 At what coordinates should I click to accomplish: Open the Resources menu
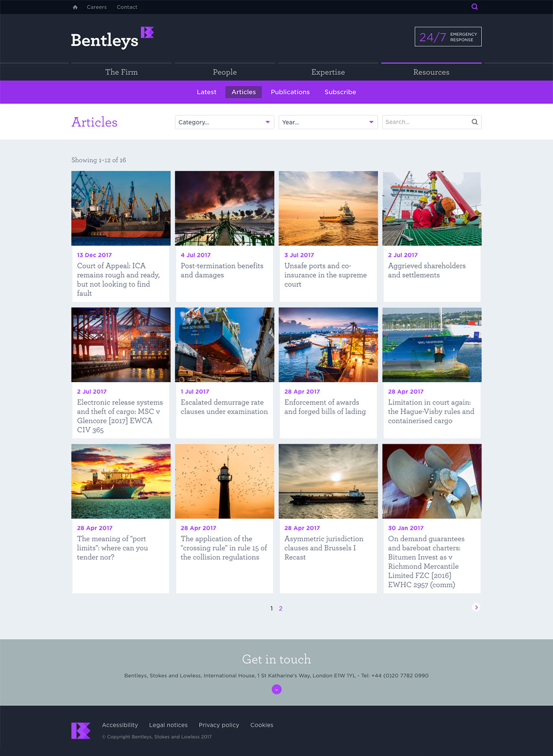pyautogui.click(x=431, y=72)
